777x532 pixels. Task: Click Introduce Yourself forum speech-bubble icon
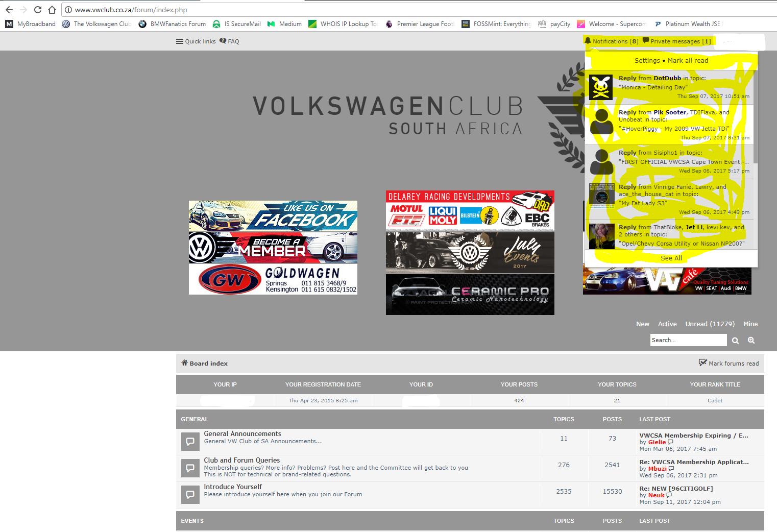(x=190, y=494)
